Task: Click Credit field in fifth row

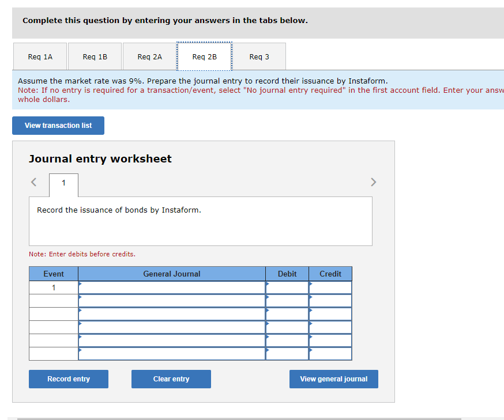Action: pyautogui.click(x=330, y=340)
